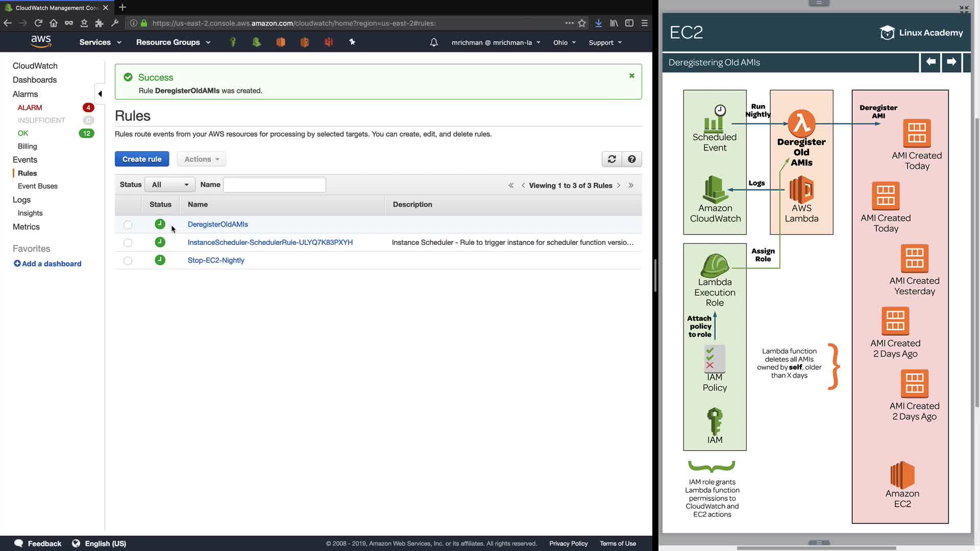Select the Stop-EC2-Nightly radio button
The image size is (980, 551).
tap(128, 261)
